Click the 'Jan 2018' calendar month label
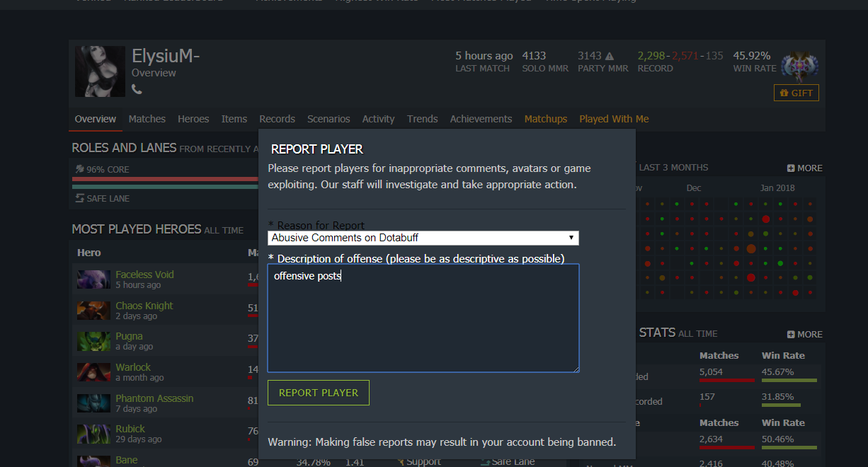Screen dimensions: 868x467 pyautogui.click(x=777, y=188)
